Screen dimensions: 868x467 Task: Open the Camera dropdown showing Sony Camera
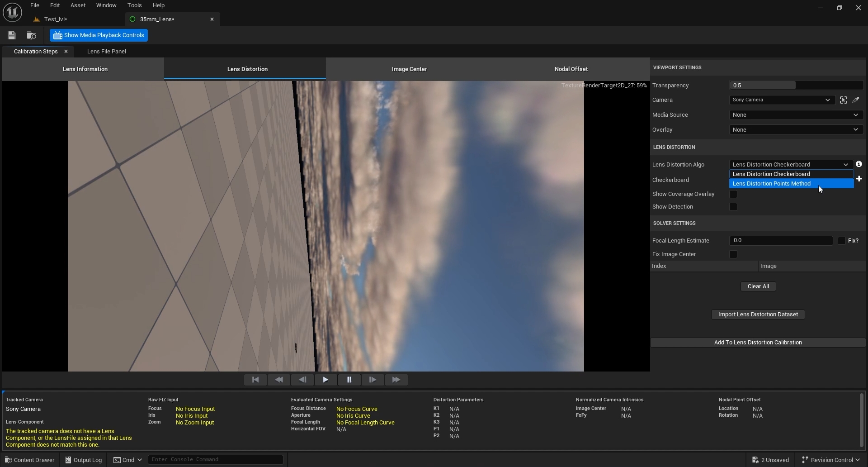coord(781,100)
